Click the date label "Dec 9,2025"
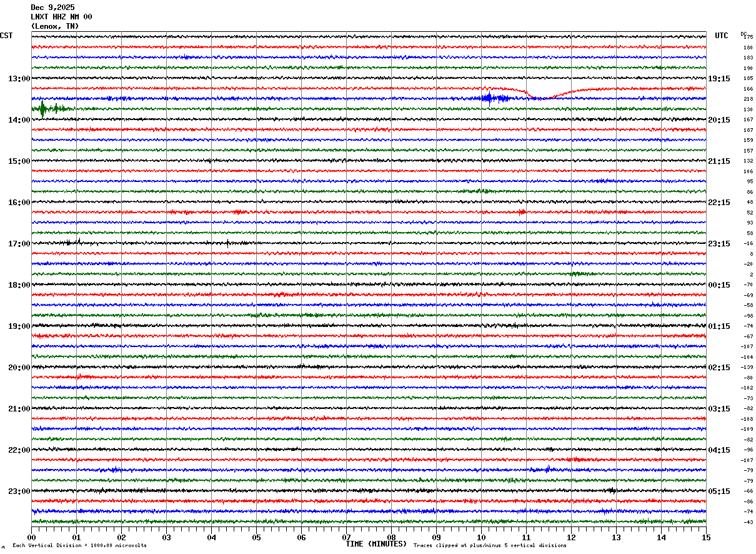 [52, 8]
